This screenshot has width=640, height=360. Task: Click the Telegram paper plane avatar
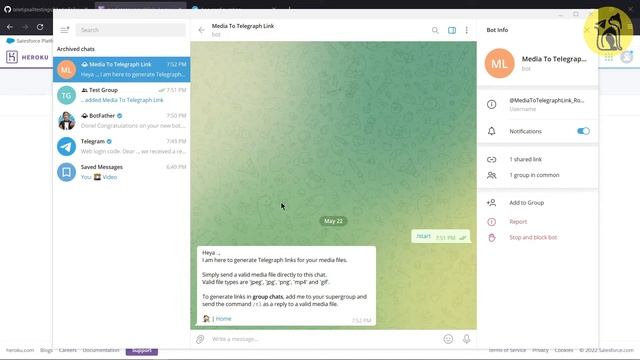point(67,147)
